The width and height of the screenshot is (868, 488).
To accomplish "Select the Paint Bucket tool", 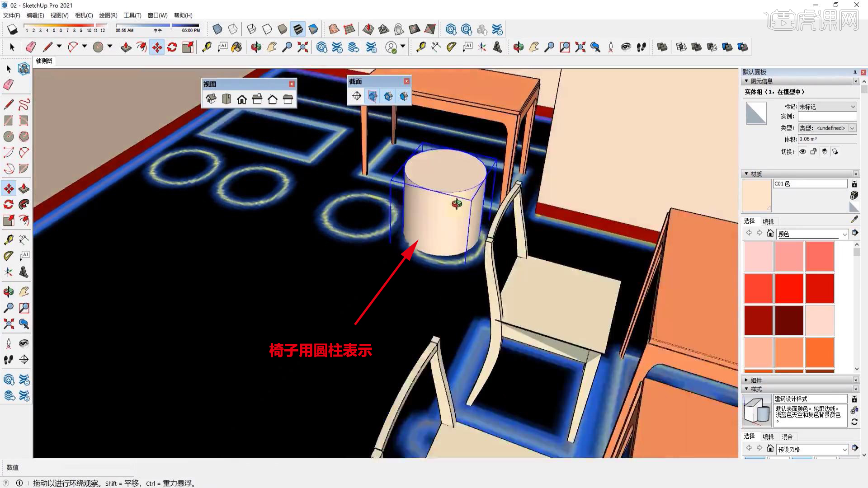I will 236,47.
